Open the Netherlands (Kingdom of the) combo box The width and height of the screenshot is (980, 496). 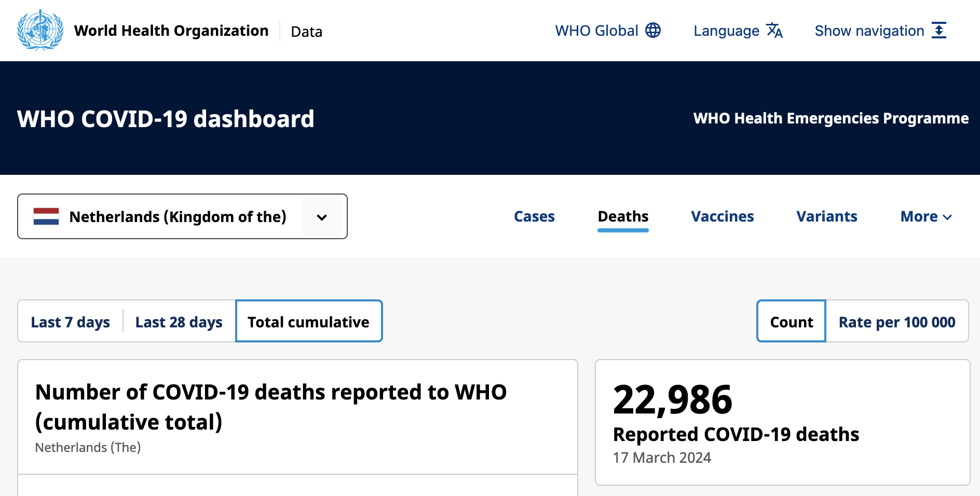click(x=178, y=216)
